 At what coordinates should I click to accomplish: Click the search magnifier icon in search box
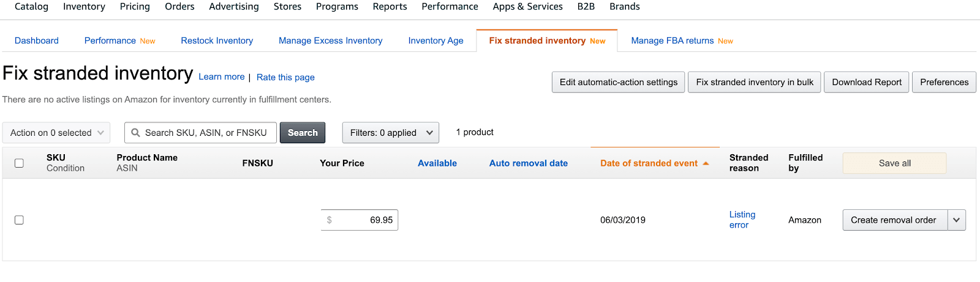coord(136,133)
